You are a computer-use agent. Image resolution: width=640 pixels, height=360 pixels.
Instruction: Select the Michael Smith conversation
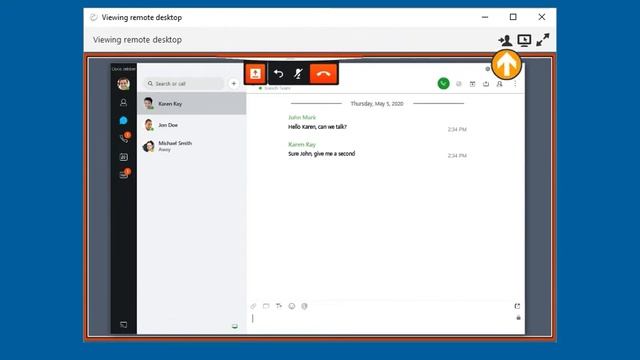coord(191,146)
